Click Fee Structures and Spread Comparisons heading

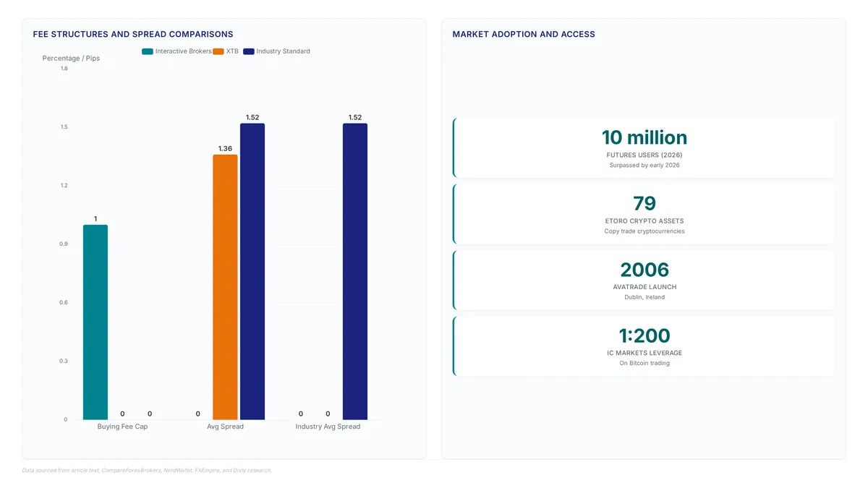133,34
